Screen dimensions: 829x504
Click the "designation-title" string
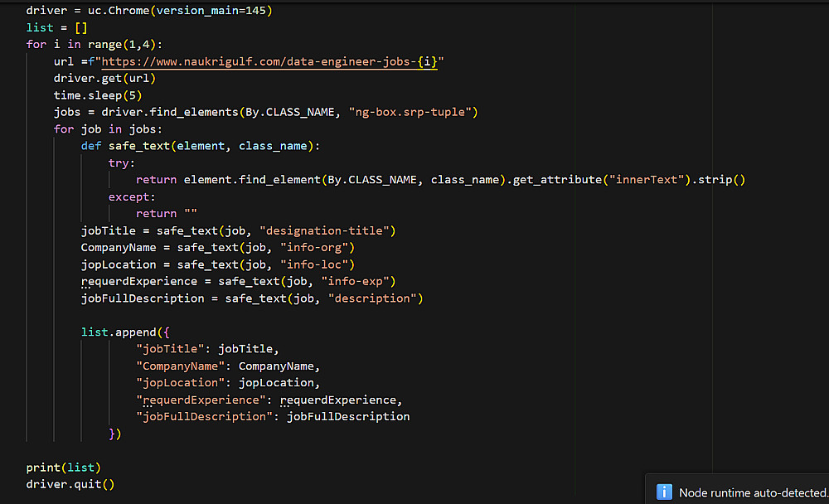pos(324,230)
